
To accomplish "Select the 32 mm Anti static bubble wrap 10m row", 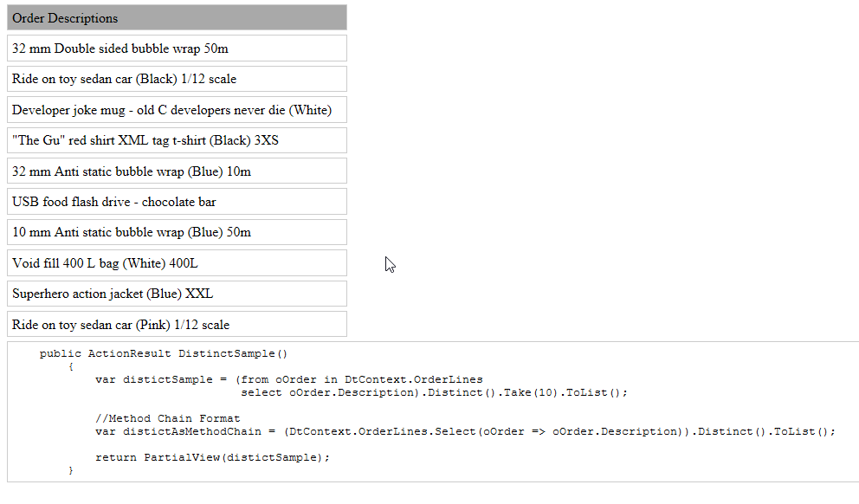I will point(177,171).
